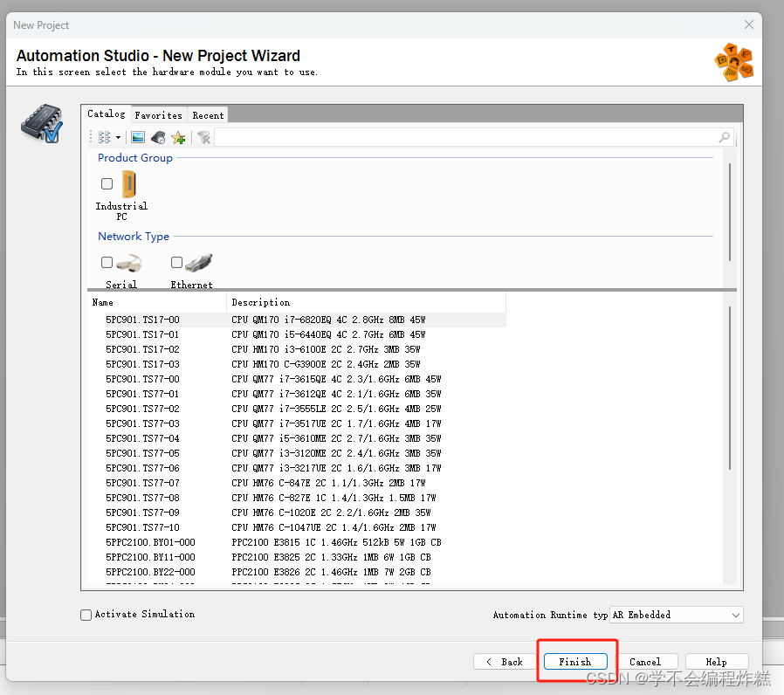Click description 'CPU QM170 i7-6820EQ 4C 2.8GHz 8MB 45W'
The image size is (784, 695).
coord(328,320)
